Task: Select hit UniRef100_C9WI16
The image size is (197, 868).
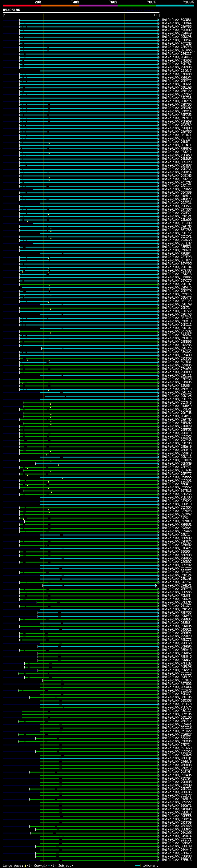Action: (x=177, y=393)
